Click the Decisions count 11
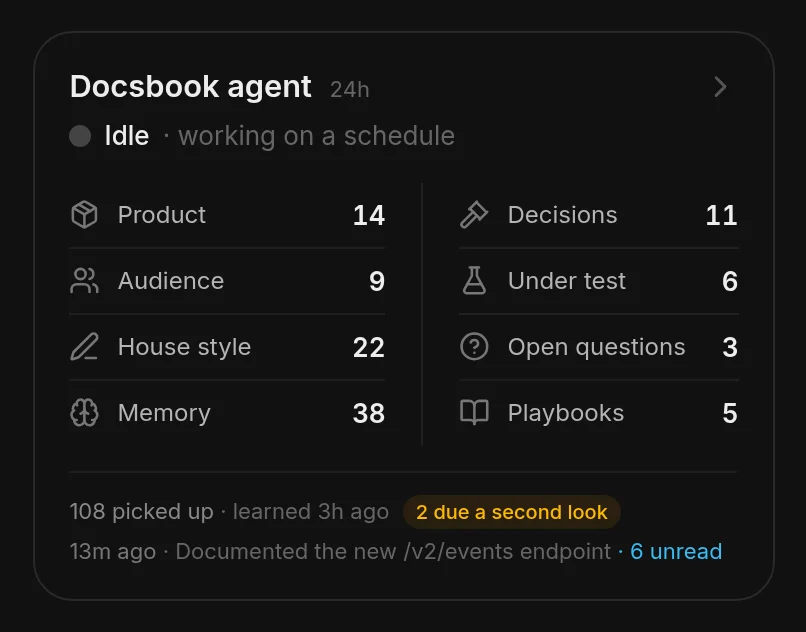The image size is (806, 632). tap(722, 215)
